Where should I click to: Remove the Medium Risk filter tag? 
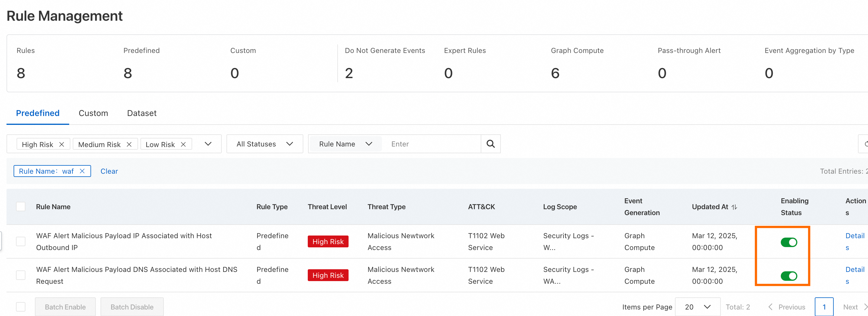tap(129, 144)
